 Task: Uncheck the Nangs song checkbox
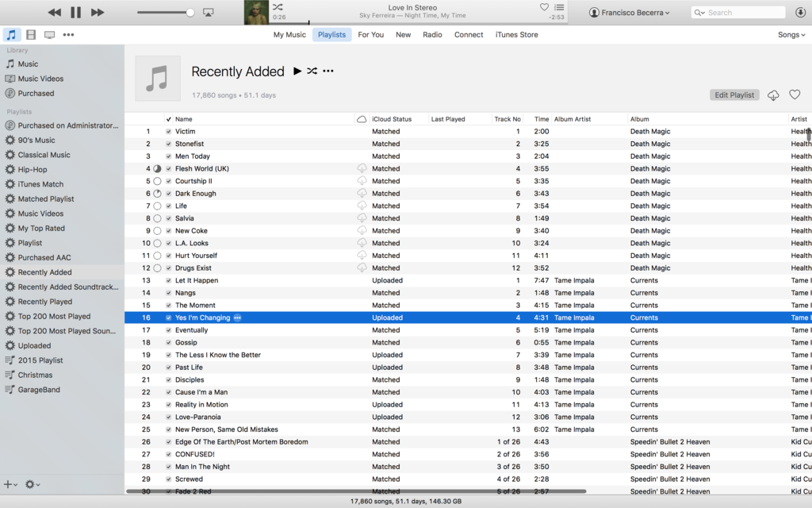pyautogui.click(x=168, y=293)
